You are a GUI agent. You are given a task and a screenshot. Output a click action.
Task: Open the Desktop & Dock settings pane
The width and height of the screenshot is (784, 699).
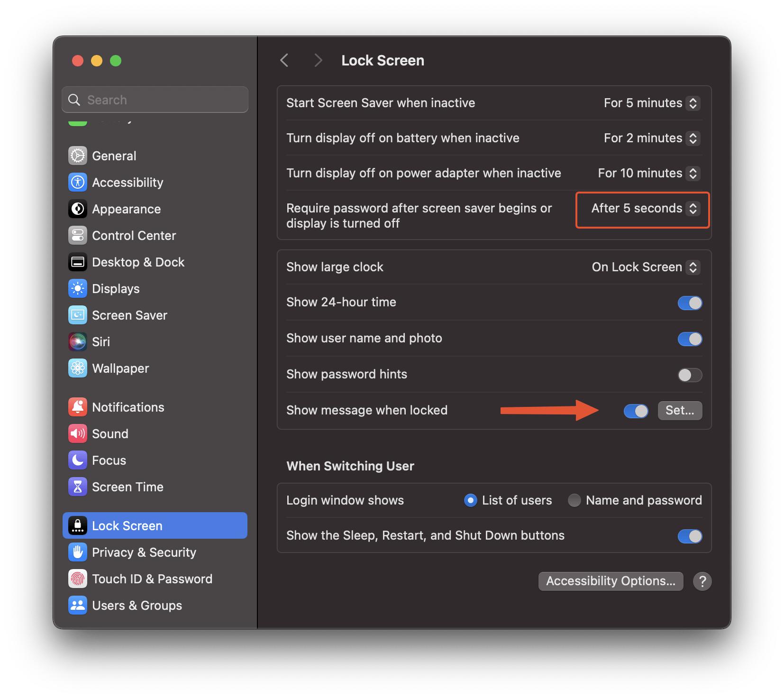tap(138, 262)
